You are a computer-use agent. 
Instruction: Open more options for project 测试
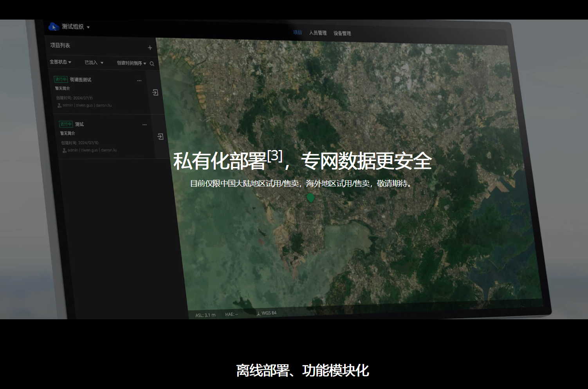pos(144,125)
